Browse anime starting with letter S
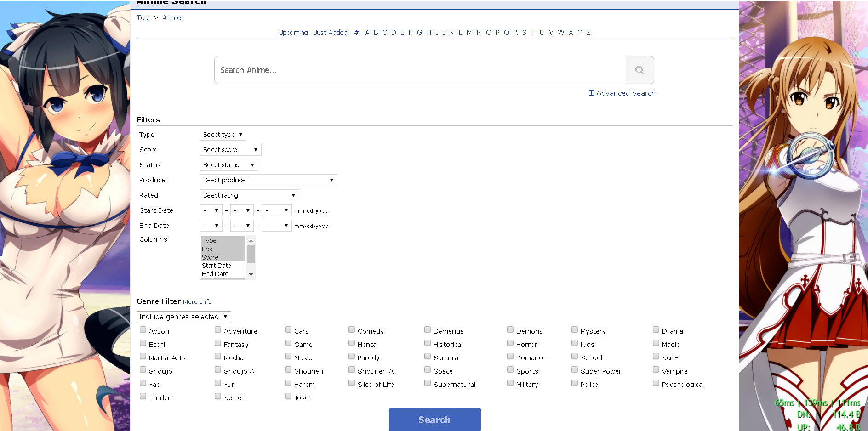Viewport: 868px width, 431px height. pos(524,33)
